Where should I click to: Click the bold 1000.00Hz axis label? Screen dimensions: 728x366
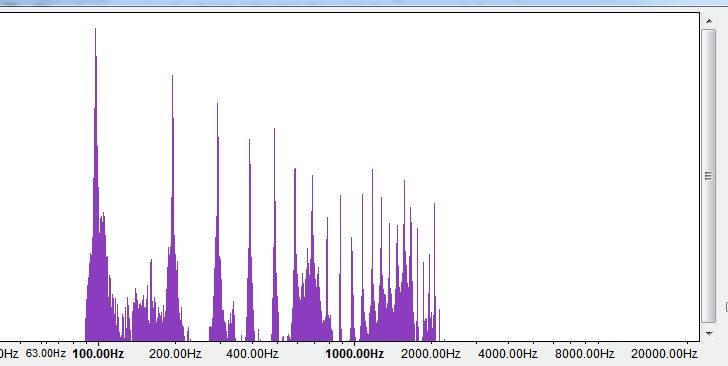click(x=354, y=354)
